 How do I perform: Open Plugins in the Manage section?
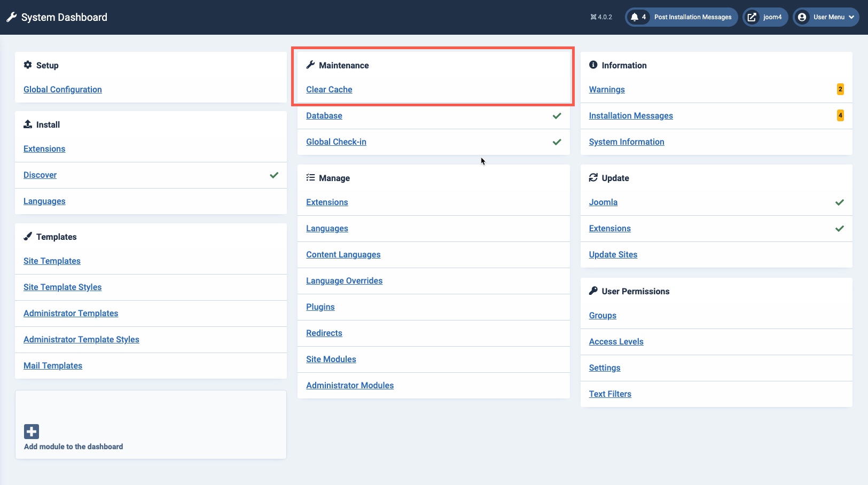point(320,307)
